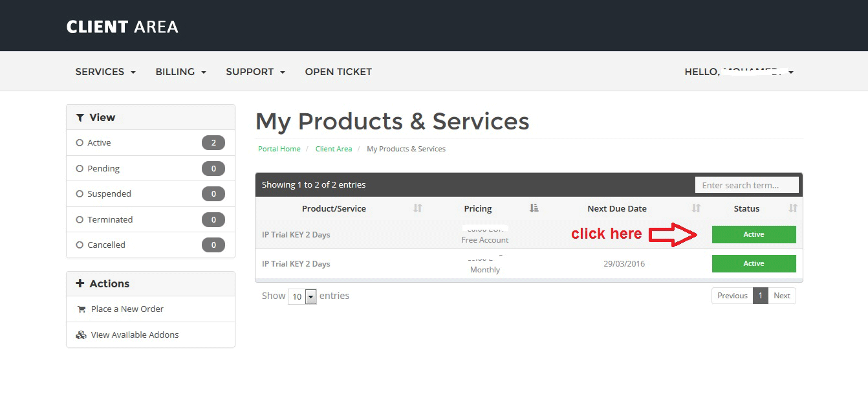The height and width of the screenshot is (418, 868).
Task: Select the Pending filter radio option
Action: click(80, 169)
